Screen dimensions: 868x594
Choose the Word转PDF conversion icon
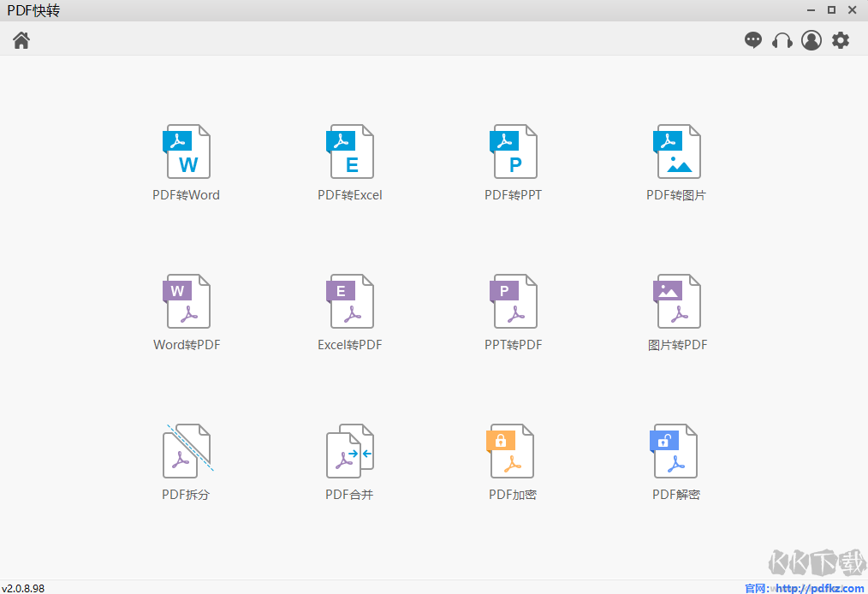point(187,301)
